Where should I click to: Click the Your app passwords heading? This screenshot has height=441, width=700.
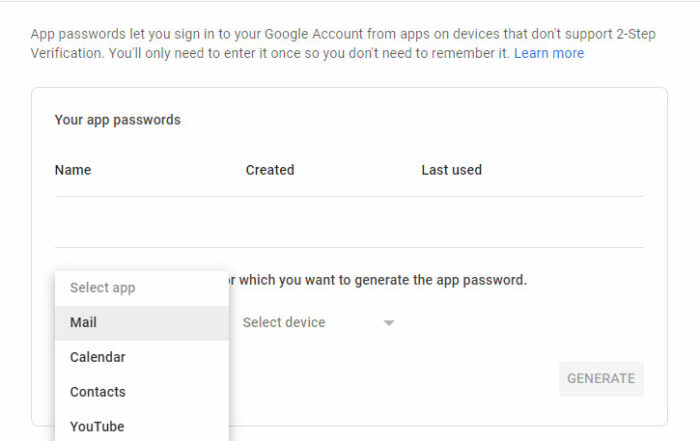[x=118, y=120]
